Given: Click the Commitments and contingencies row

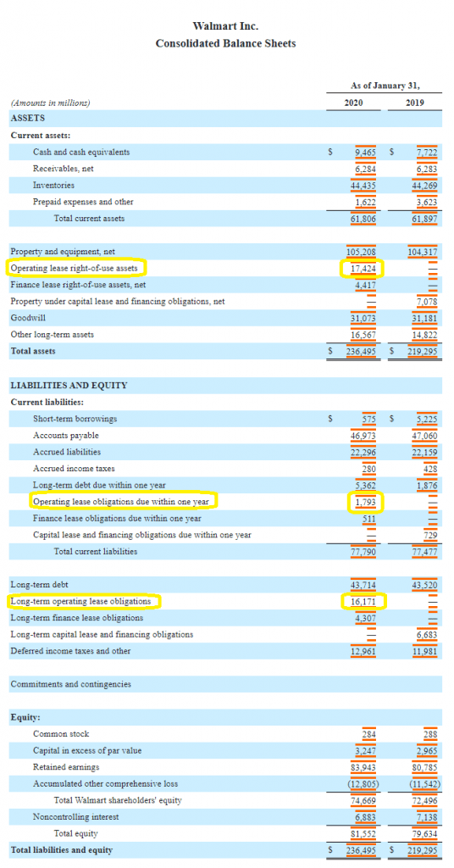Looking at the screenshot, I should click(x=226, y=684).
